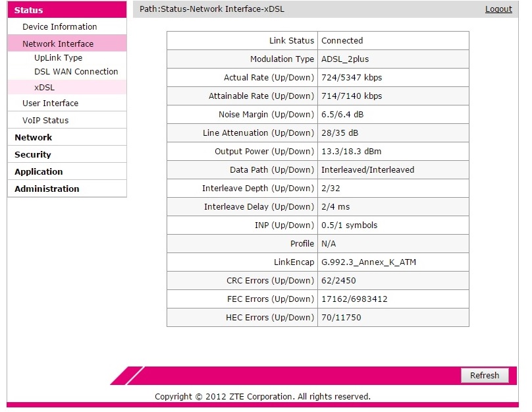Open the DSL WAN Connection page

(x=76, y=72)
